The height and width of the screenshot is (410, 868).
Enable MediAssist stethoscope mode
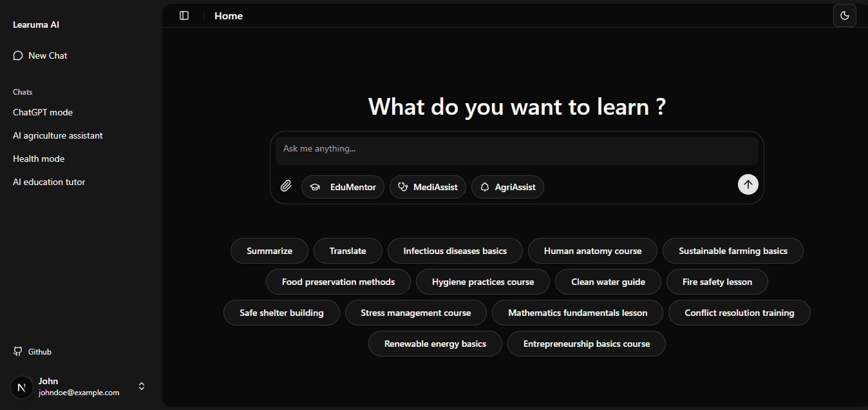(x=428, y=187)
